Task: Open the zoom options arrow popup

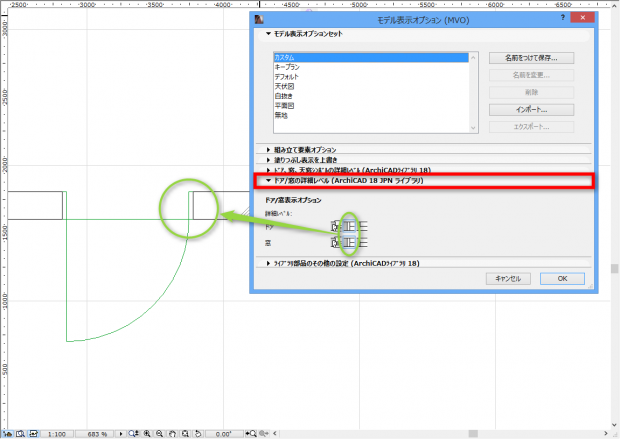Action: (121, 434)
